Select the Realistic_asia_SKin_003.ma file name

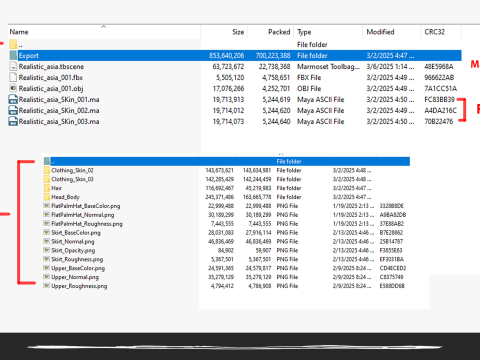pyautogui.click(x=59, y=122)
